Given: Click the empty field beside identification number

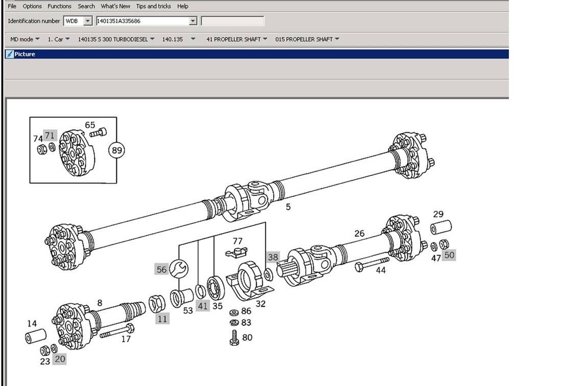Looking at the screenshot, I should [x=233, y=21].
